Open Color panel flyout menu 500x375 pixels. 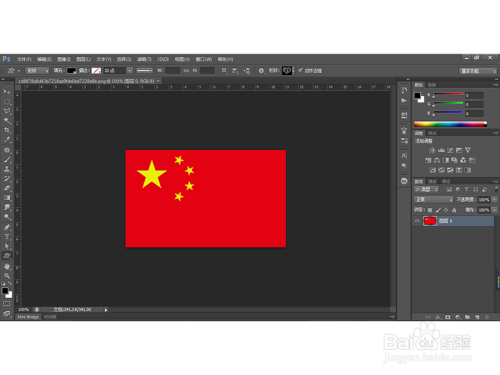coord(496,85)
